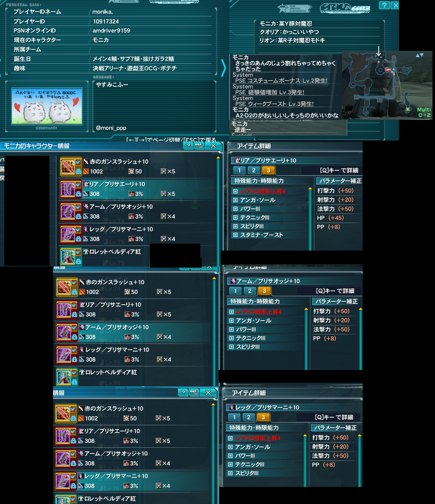Click help question mark beside the chat panel
This screenshot has width=435, height=504.
384,5
